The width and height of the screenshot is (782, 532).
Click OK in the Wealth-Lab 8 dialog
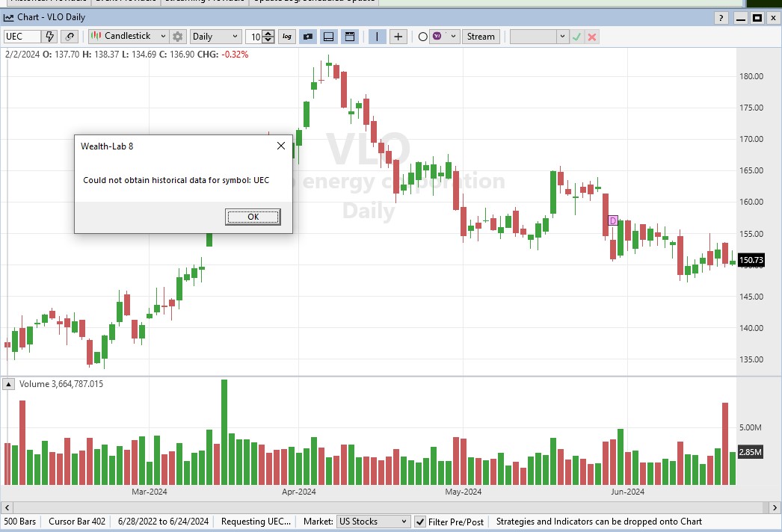(253, 217)
